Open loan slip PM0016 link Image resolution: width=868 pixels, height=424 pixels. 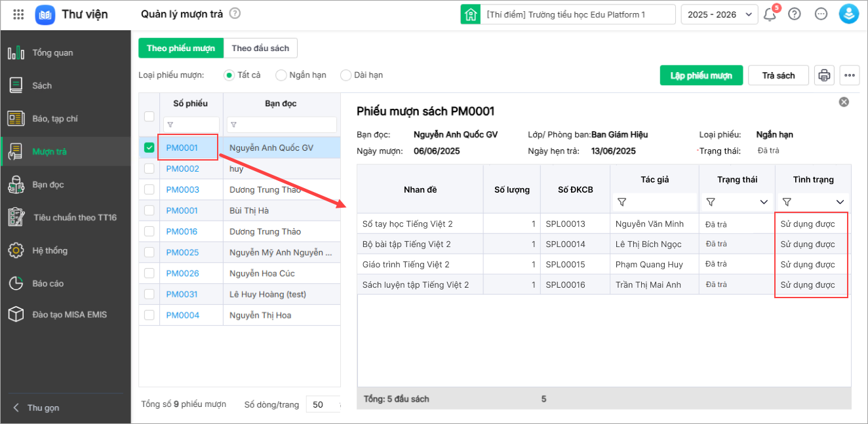182,231
